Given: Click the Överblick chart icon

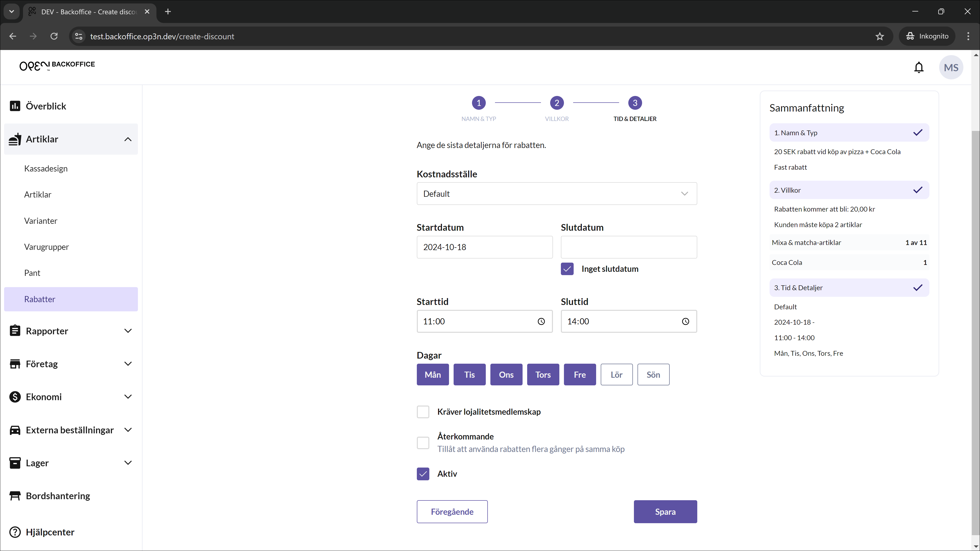Looking at the screenshot, I should pos(15,106).
